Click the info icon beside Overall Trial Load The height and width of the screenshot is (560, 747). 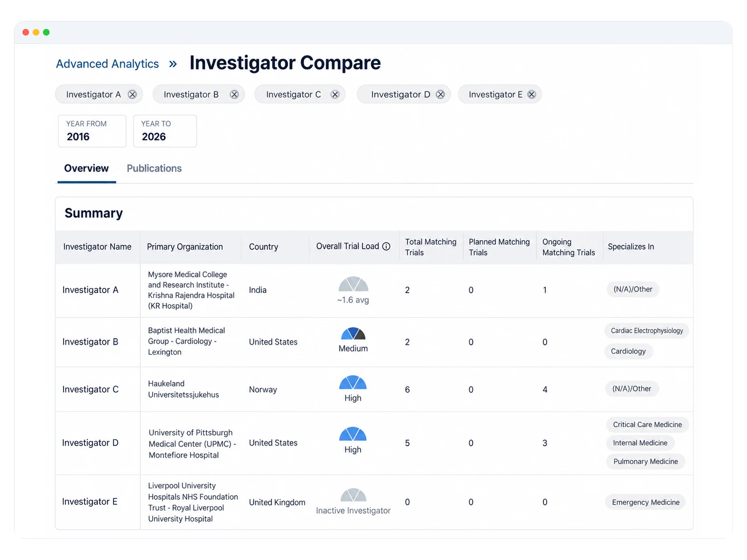(x=386, y=246)
